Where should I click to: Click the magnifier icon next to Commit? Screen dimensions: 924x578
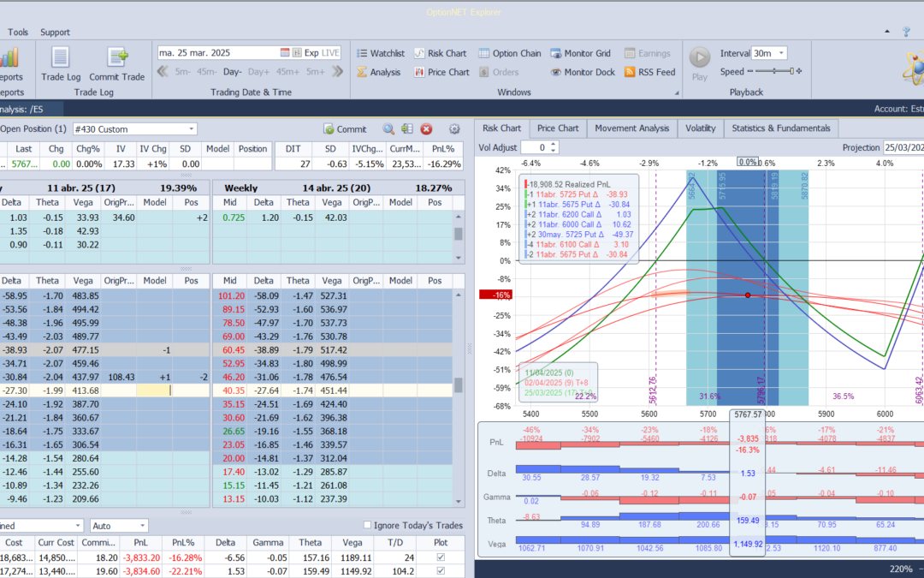pos(388,129)
